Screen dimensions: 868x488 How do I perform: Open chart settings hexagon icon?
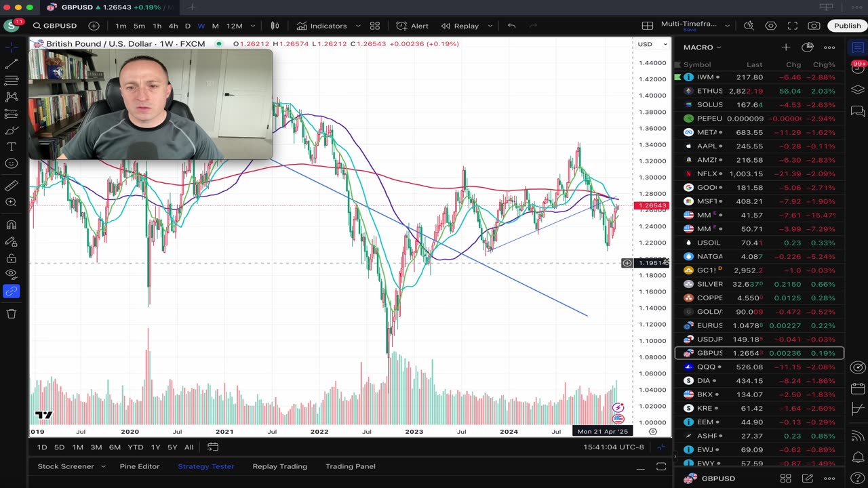click(x=771, y=26)
